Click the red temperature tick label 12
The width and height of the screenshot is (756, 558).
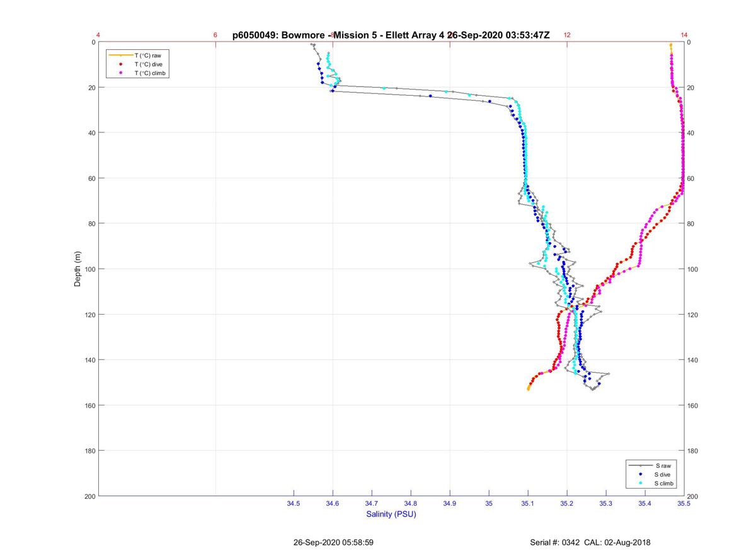click(x=567, y=35)
